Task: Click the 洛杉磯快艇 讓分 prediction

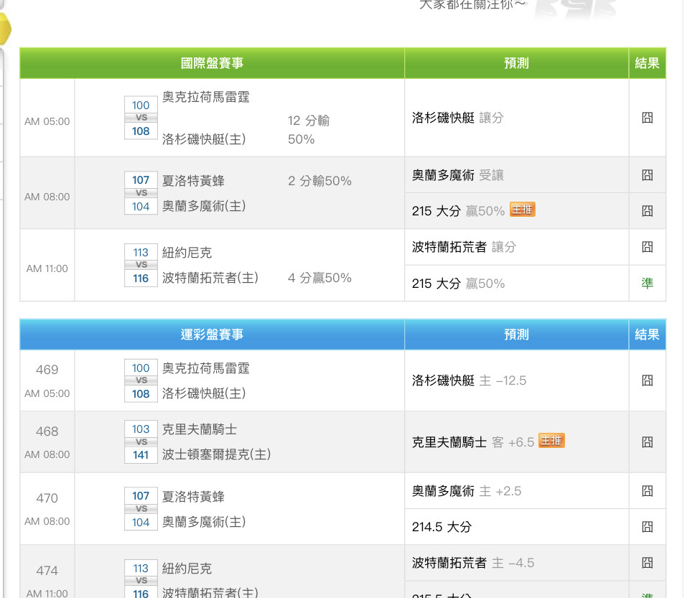Action: click(457, 118)
